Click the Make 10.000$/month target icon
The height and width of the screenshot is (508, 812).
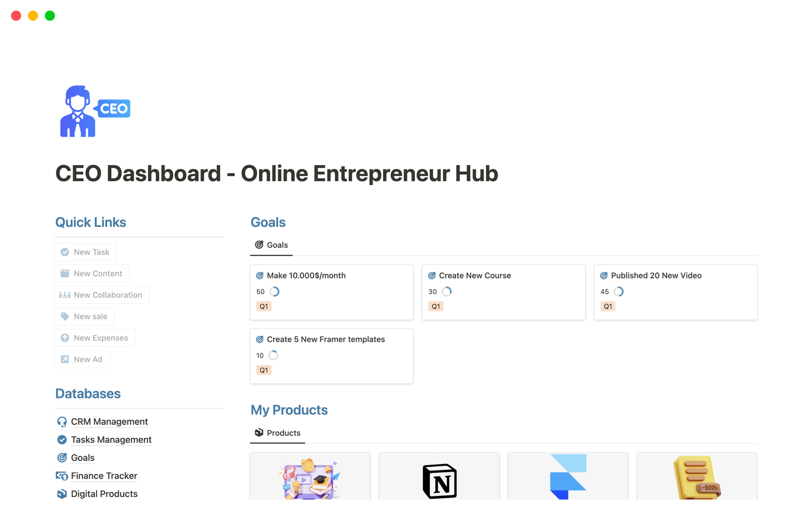click(x=259, y=274)
